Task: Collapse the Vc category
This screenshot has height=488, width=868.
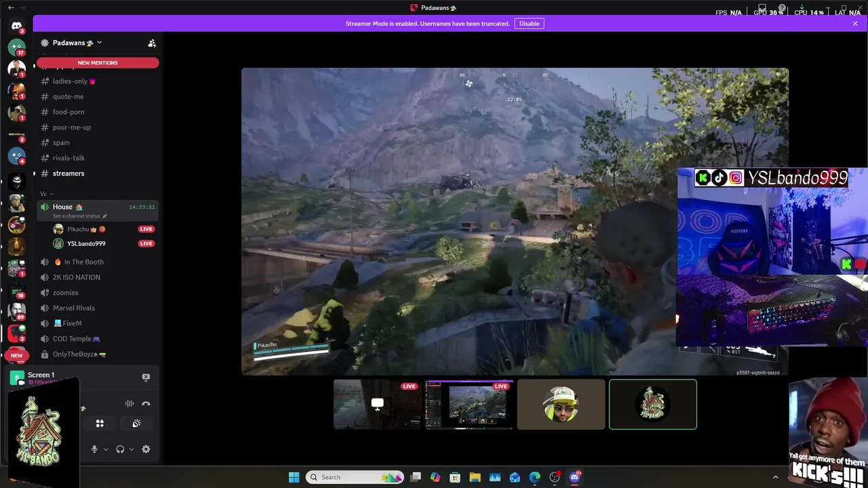Action: pos(46,194)
